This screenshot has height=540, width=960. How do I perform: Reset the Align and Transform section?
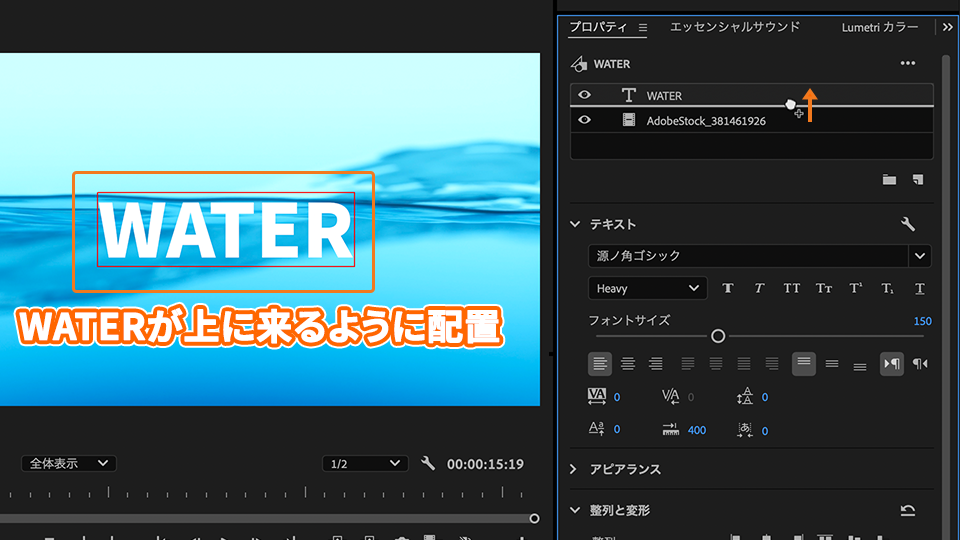click(x=908, y=510)
